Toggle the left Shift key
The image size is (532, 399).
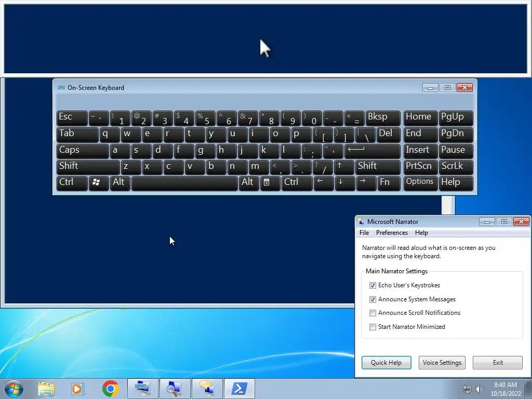point(88,167)
